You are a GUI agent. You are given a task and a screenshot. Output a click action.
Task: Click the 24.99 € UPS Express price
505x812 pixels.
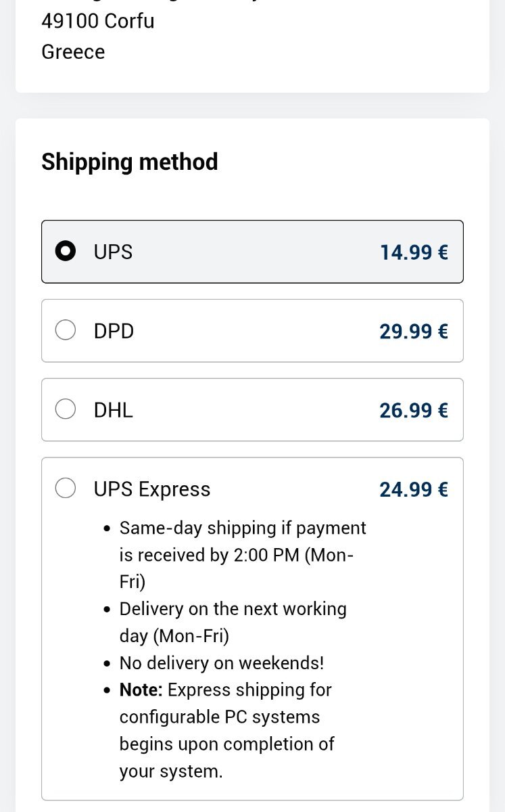pyautogui.click(x=414, y=489)
